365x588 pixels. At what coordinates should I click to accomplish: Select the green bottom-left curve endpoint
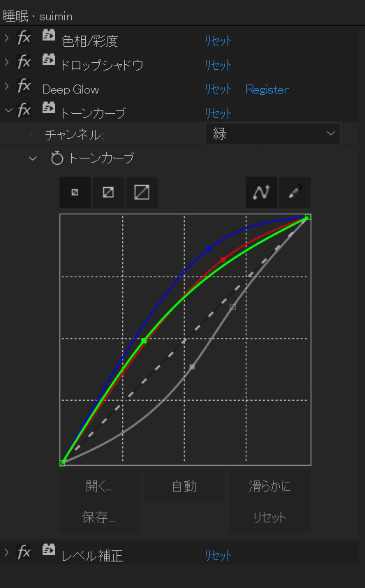62,463
